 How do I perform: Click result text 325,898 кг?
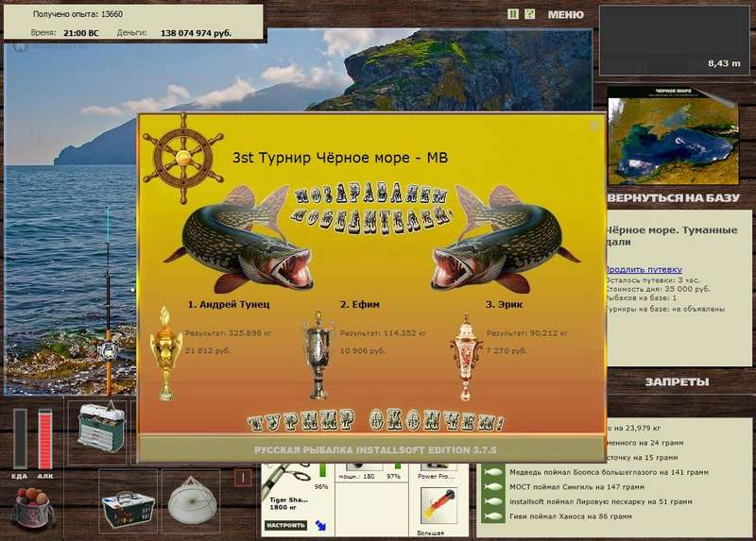(x=229, y=333)
